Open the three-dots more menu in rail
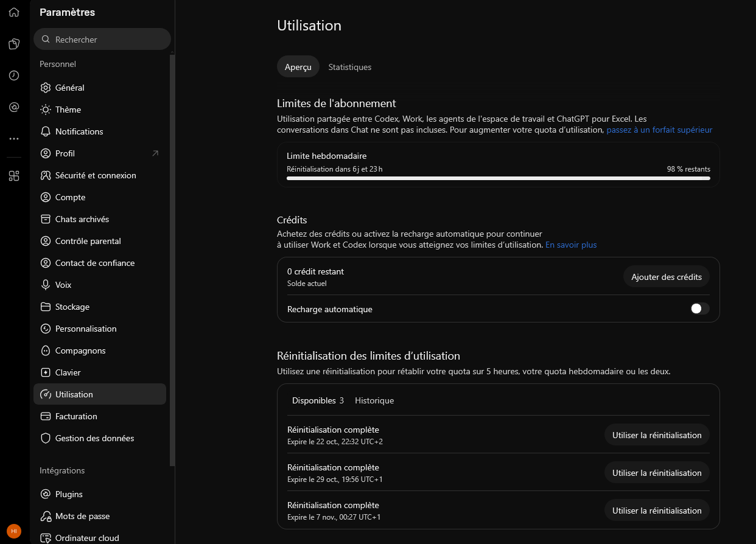 click(14, 139)
